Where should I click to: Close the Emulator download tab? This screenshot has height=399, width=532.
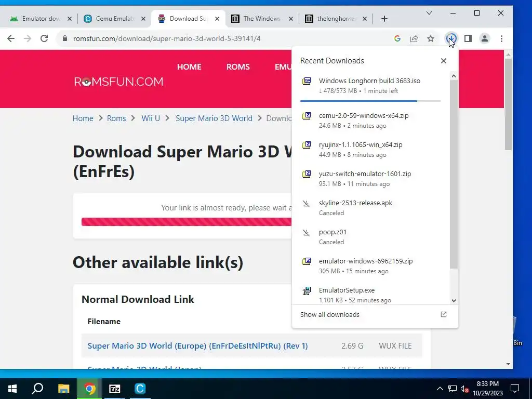pyautogui.click(x=70, y=19)
